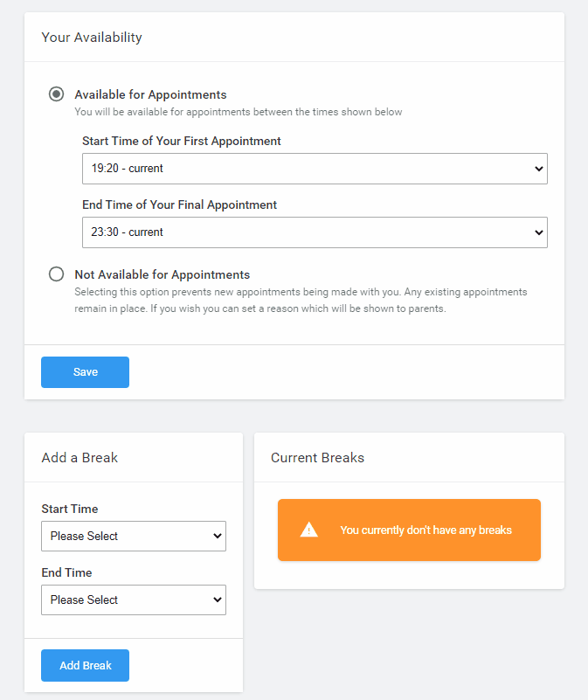This screenshot has height=700, width=588.
Task: Expand the break Start Time dropdown
Action: pos(134,536)
